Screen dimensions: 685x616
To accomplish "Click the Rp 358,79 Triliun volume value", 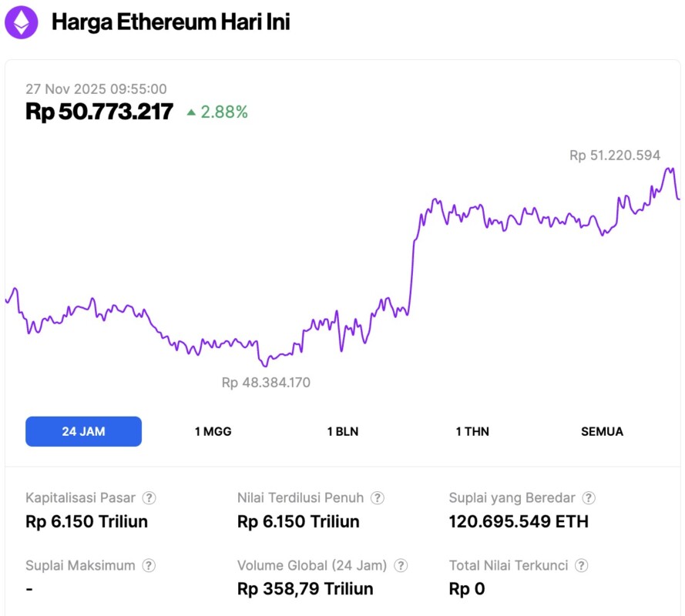I will (305, 589).
